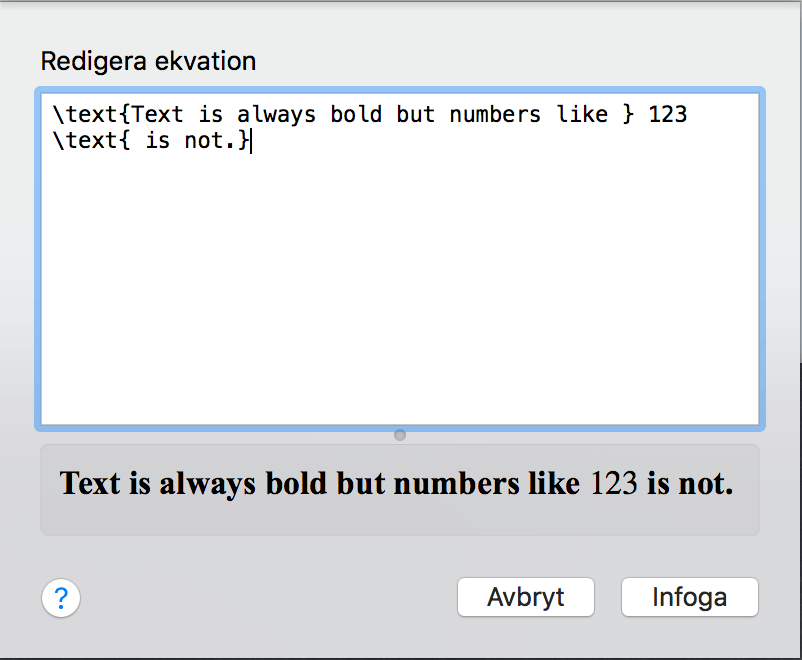The image size is (802, 660).
Task: Click the word 'like' in the LaTeX source
Action: tap(582, 115)
